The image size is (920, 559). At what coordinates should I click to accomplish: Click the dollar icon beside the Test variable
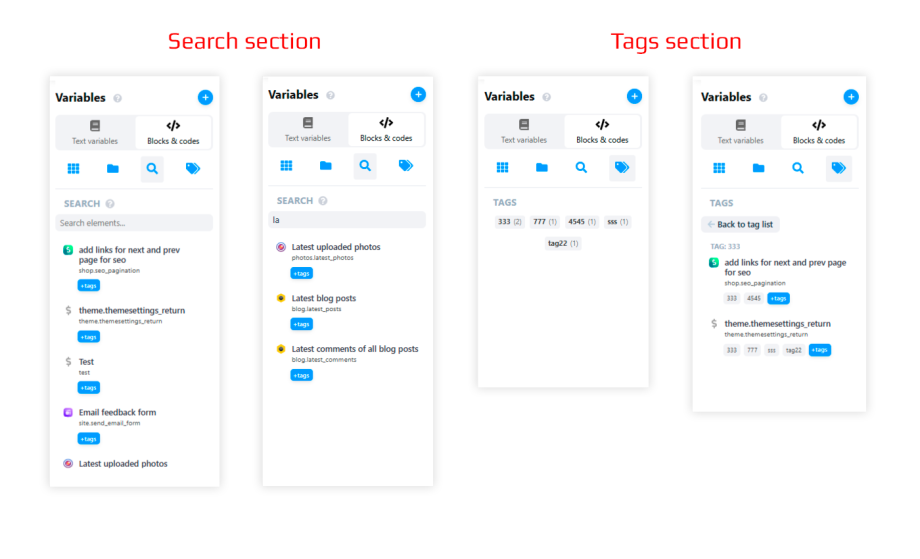pos(68,362)
